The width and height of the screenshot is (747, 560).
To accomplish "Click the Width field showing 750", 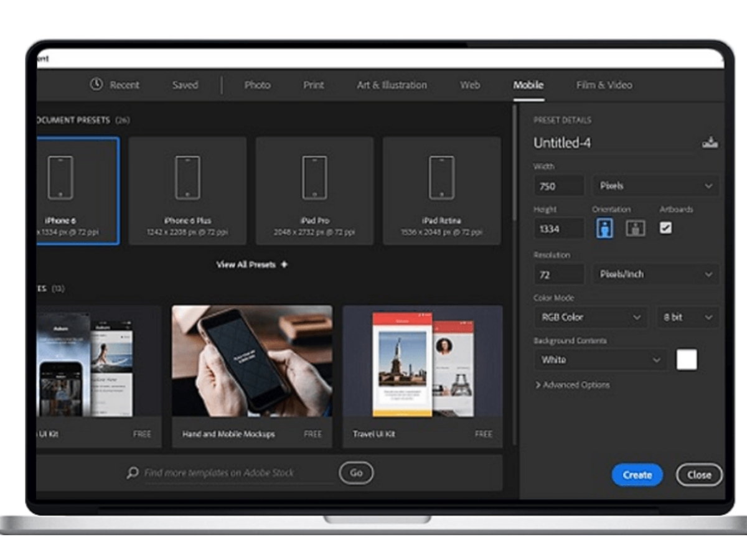I will pos(559,185).
